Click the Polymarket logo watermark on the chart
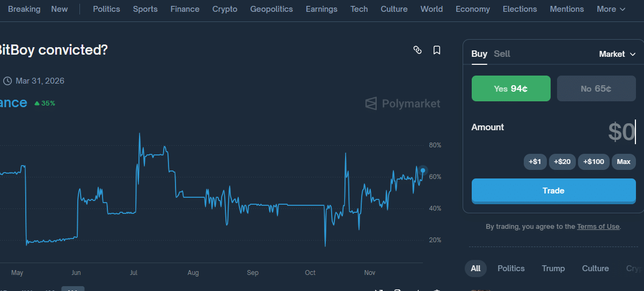Screen dimensions: 644x291 point(402,103)
